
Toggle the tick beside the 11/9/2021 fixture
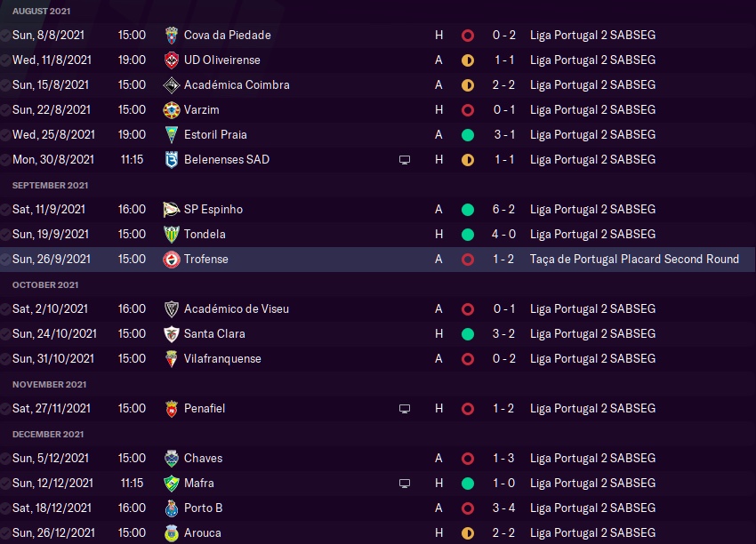tap(6, 210)
